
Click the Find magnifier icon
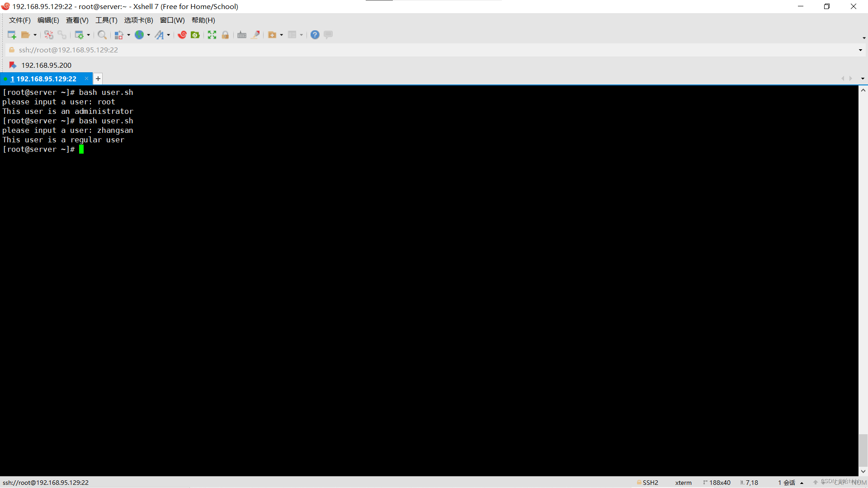point(102,35)
